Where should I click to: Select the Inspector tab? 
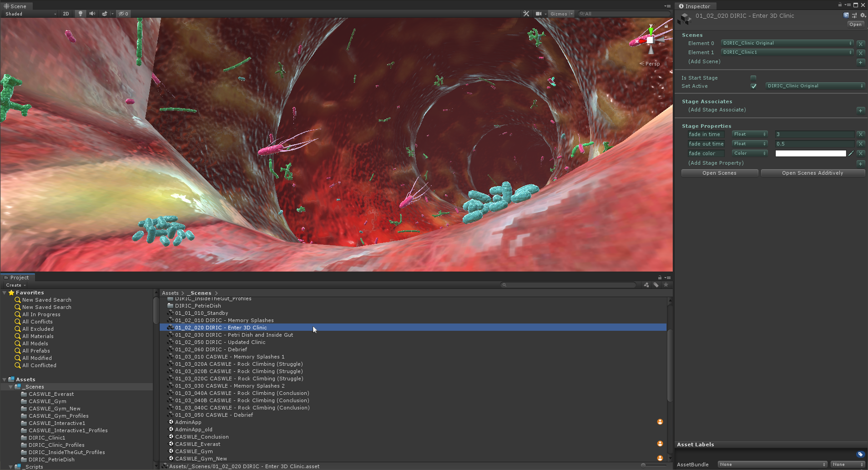pyautogui.click(x=695, y=6)
